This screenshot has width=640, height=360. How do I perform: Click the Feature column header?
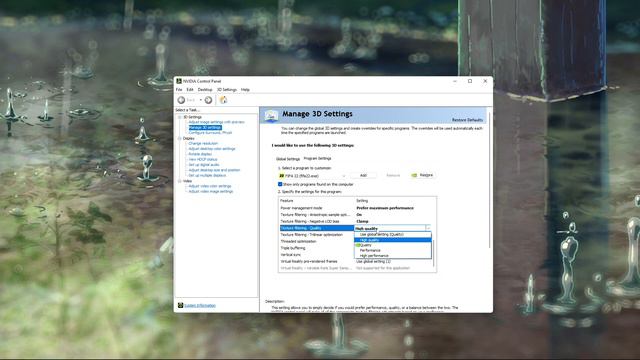click(287, 201)
